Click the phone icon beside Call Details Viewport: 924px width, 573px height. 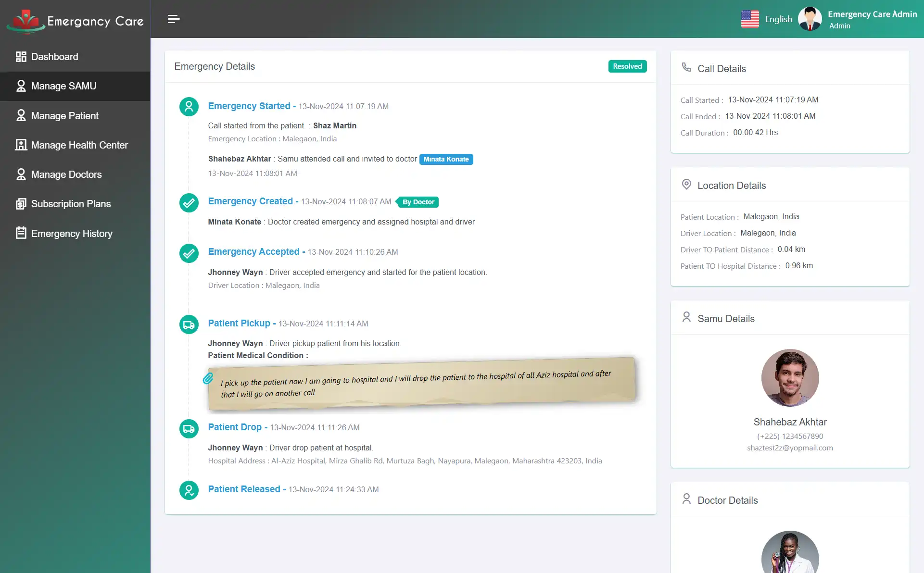(686, 67)
